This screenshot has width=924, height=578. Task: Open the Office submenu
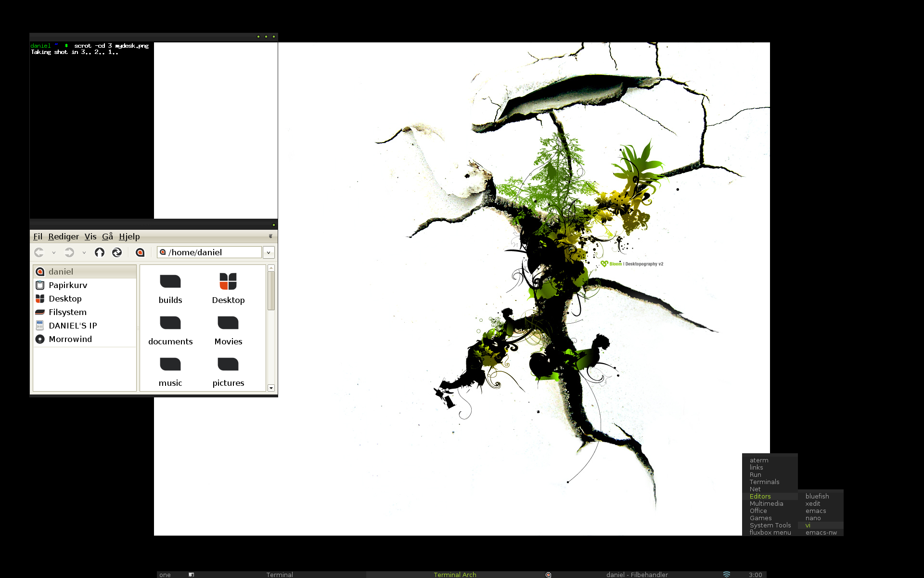click(770, 511)
